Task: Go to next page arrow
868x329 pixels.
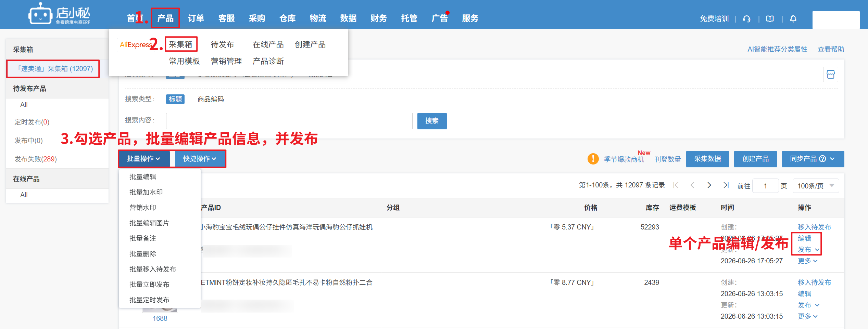Action: (x=709, y=185)
